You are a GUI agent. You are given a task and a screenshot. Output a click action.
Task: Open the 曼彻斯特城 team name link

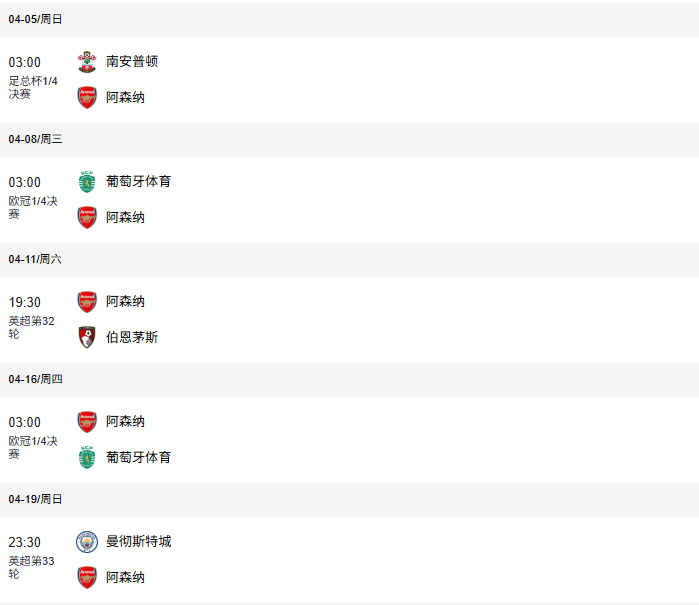point(138,541)
